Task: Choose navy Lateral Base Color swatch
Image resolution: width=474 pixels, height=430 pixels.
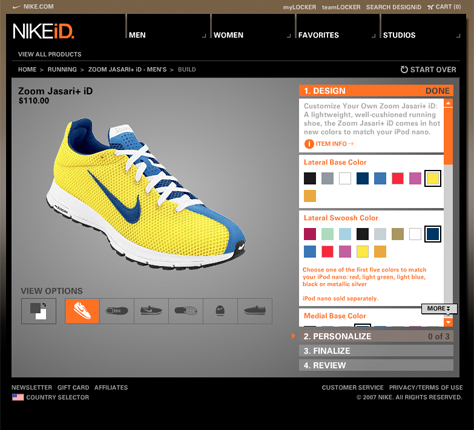Action: (x=362, y=178)
